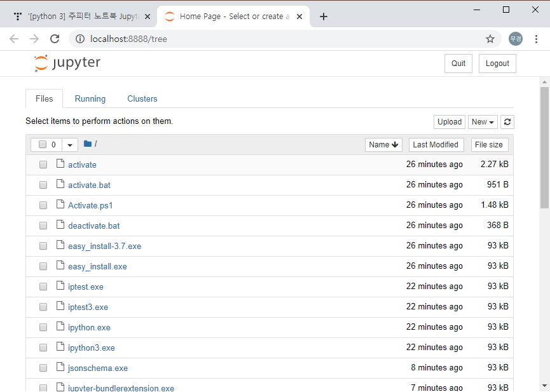
Task: Check the box for easy_install.exe
Action: [x=43, y=266]
